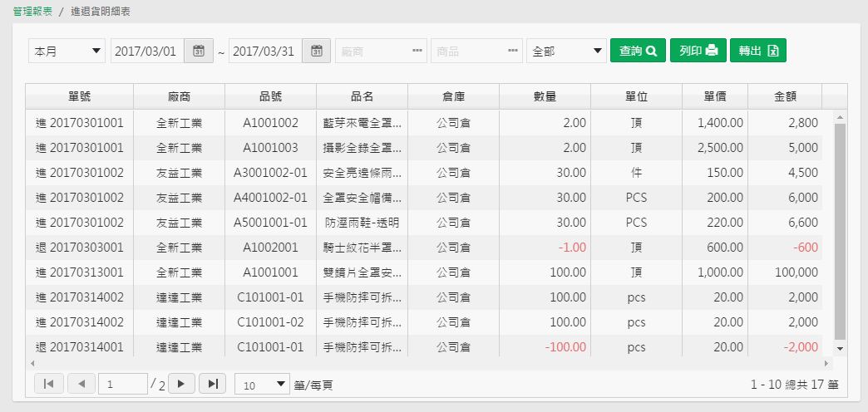Viewport: 868px width, 412px height.
Task: Go to next page of results
Action: 181,383
